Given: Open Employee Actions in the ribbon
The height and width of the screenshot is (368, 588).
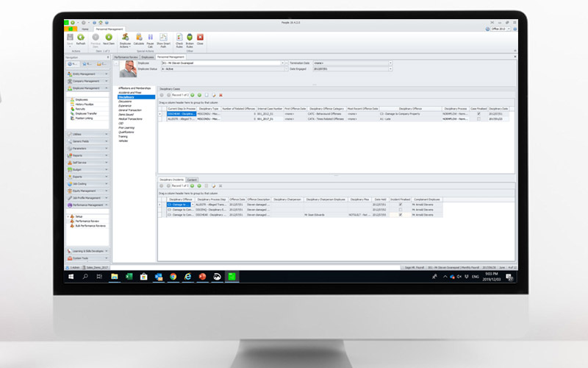Looking at the screenshot, I should (x=126, y=38).
